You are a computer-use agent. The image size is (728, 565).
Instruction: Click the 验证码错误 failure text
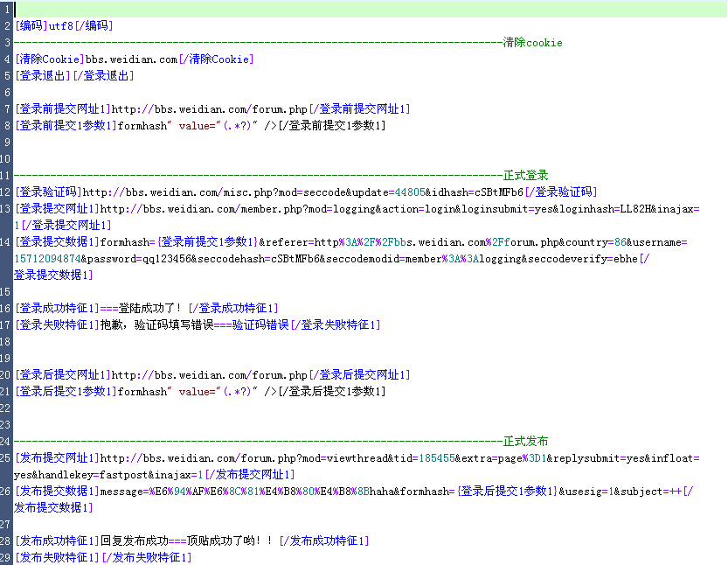point(260,325)
